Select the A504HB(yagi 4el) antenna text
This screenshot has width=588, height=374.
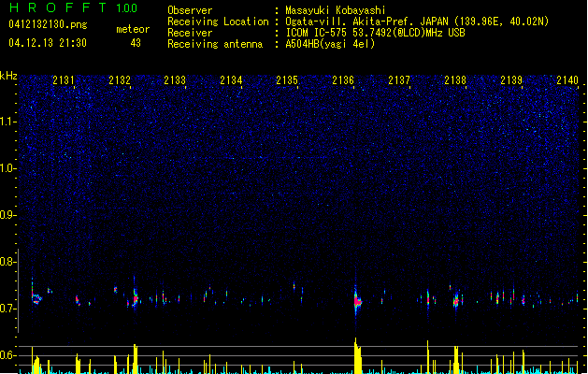coord(330,44)
